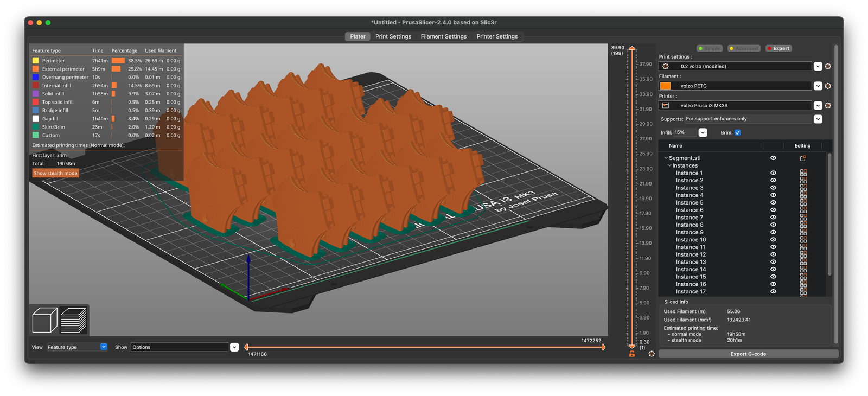Collapse the Instances tree node

tap(669, 166)
